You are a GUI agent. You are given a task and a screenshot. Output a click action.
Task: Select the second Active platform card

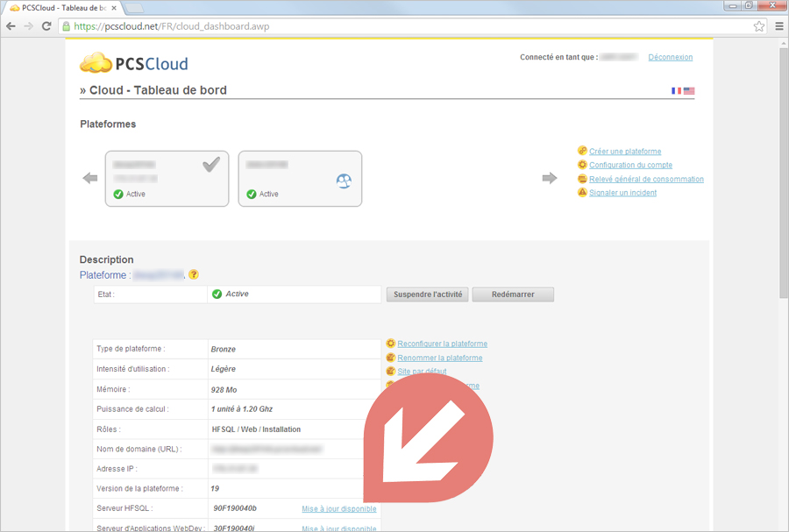point(300,179)
